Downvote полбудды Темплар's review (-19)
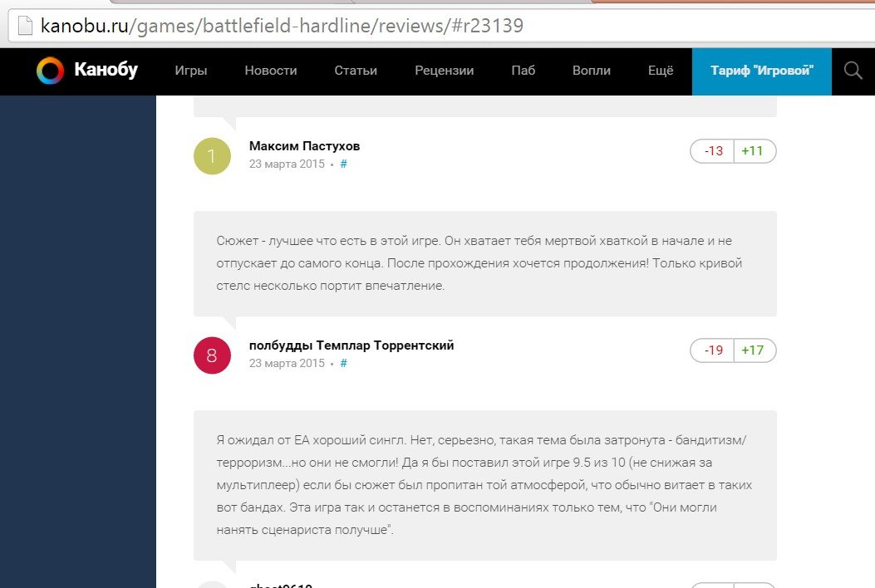This screenshot has height=588, width=875. click(x=713, y=350)
